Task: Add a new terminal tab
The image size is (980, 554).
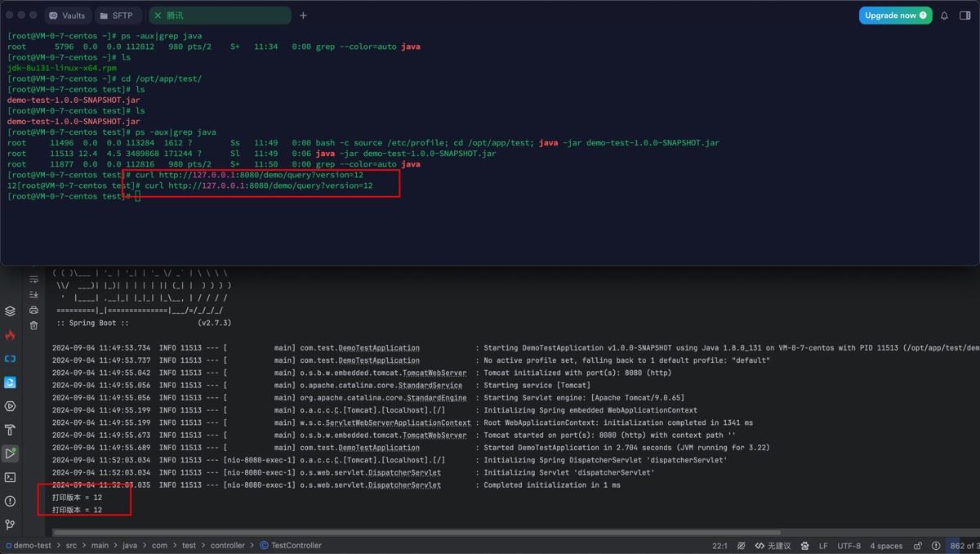Action: click(303, 16)
